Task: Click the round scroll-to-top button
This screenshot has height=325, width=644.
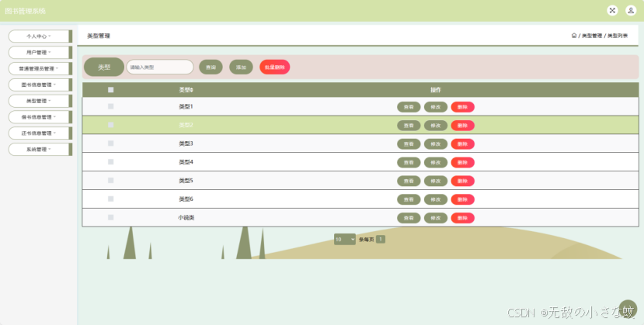Action: [x=628, y=309]
